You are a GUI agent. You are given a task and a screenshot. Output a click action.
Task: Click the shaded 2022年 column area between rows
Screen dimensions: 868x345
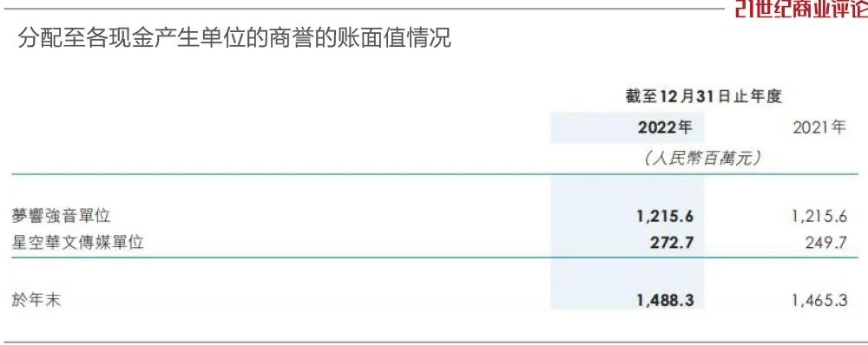[627, 276]
